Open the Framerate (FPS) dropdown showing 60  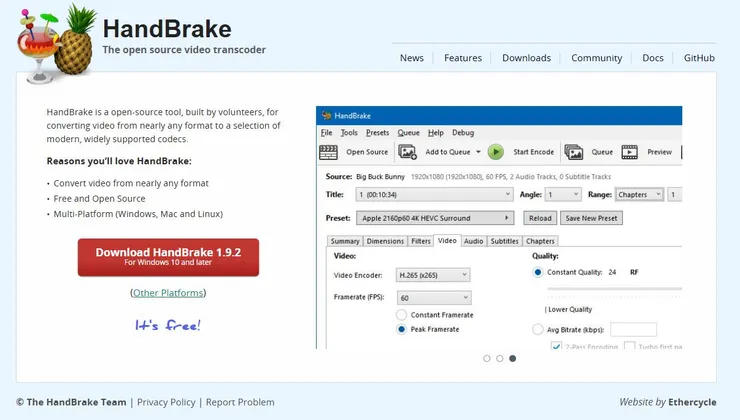point(433,298)
